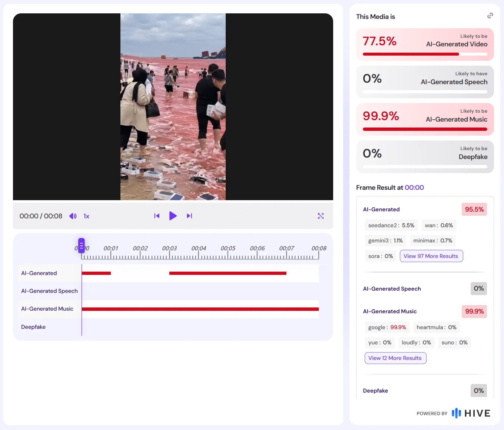Copy the result link icon
504x430 pixels.
[x=490, y=16]
